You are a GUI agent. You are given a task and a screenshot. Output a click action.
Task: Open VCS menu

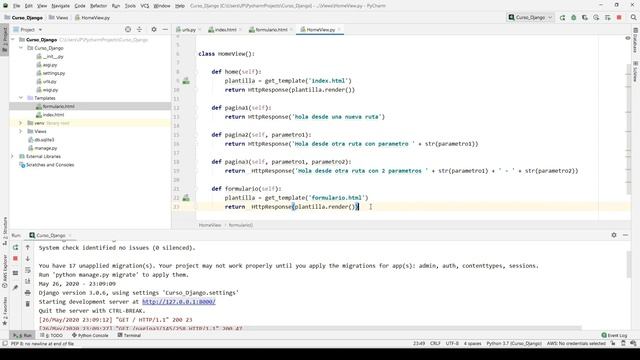click(144, 6)
